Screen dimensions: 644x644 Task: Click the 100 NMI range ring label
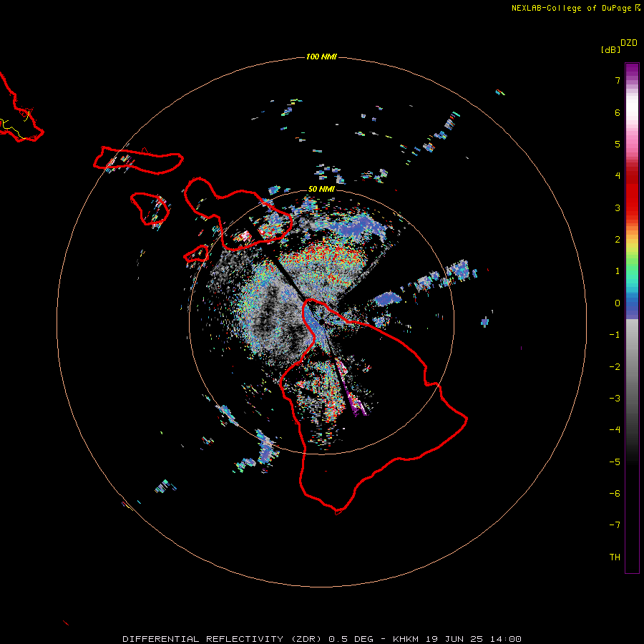[x=321, y=57]
